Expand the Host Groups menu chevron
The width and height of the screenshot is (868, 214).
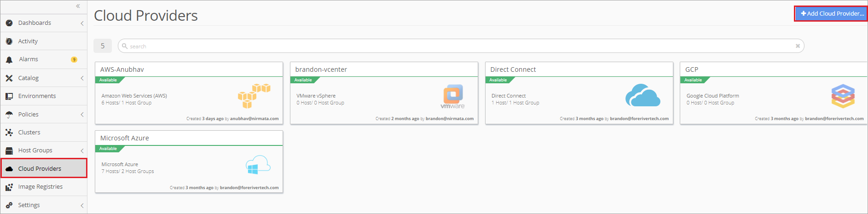point(82,150)
